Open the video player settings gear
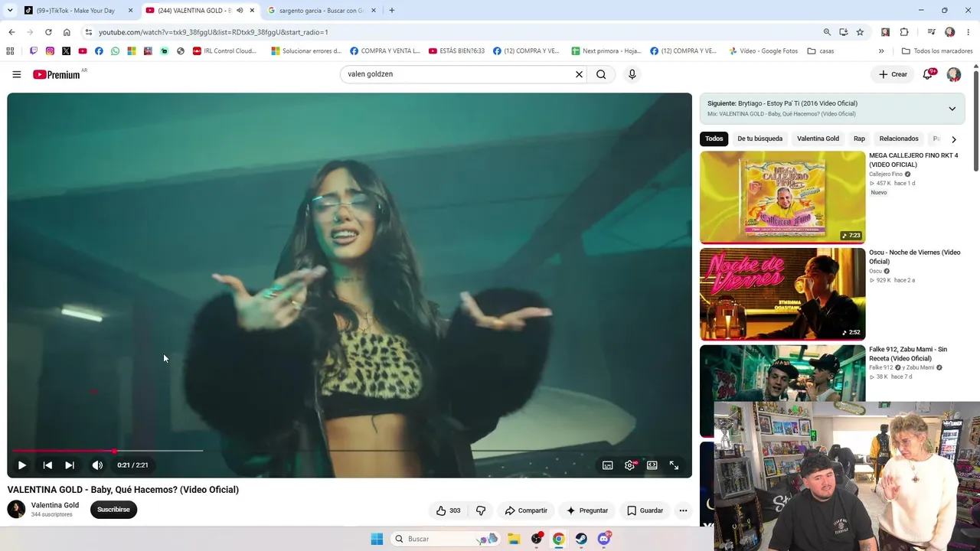Image resolution: width=980 pixels, height=551 pixels. pyautogui.click(x=630, y=465)
